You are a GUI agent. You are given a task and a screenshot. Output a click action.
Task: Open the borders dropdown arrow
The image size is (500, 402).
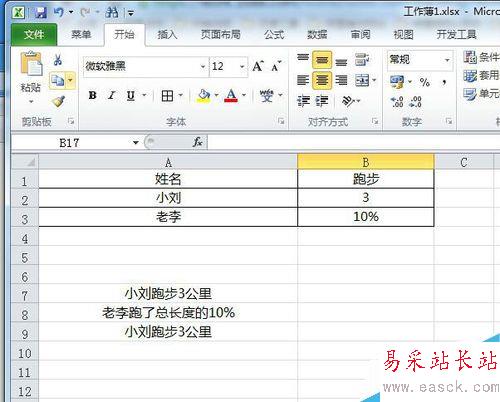pyautogui.click(x=181, y=96)
